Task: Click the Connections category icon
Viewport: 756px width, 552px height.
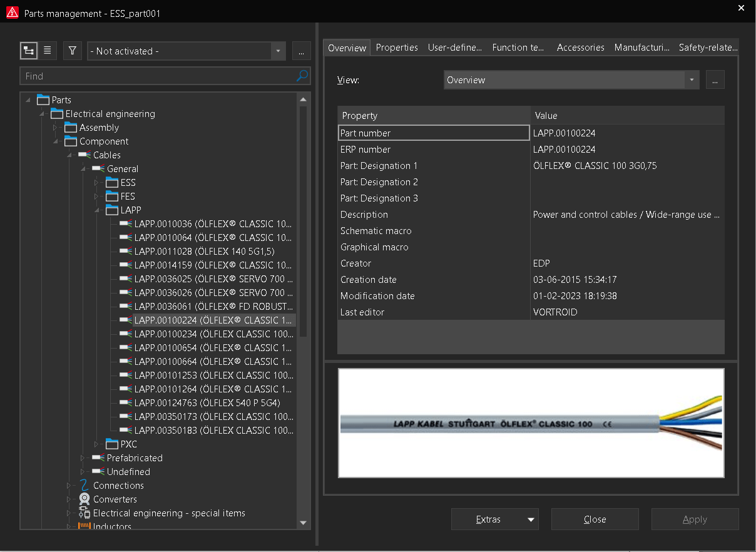Action: (x=84, y=486)
